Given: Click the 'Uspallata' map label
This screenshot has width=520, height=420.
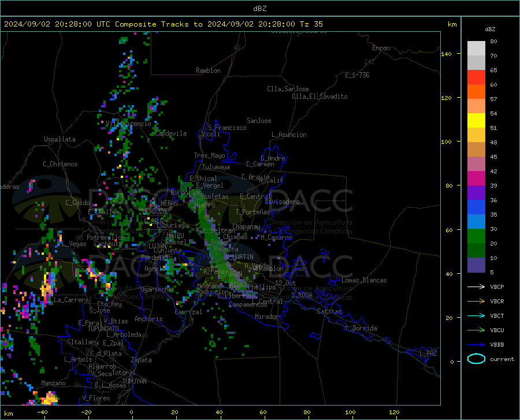Looking at the screenshot, I should [60, 140].
